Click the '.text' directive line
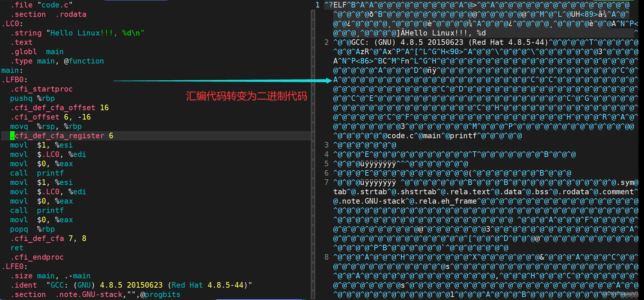Viewport: 644px width, 300px height. tap(21, 42)
